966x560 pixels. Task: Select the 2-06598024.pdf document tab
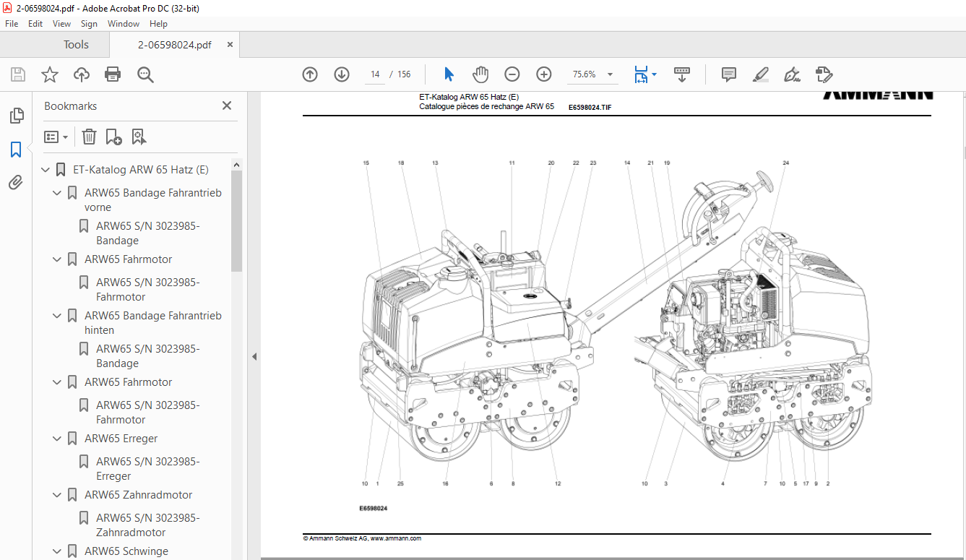tap(175, 45)
